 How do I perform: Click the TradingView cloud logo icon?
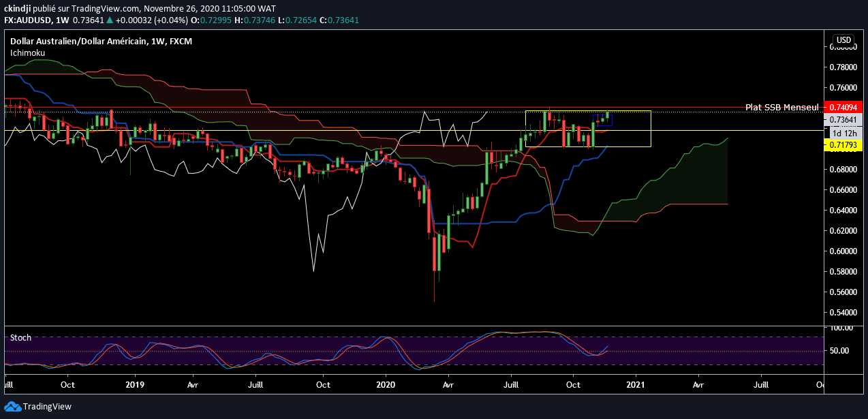pos(12,406)
